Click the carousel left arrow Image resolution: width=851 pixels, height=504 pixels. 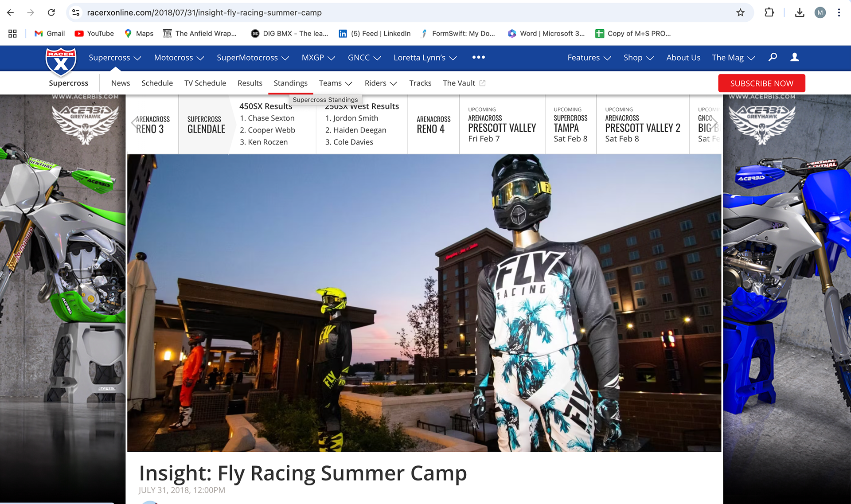click(134, 123)
